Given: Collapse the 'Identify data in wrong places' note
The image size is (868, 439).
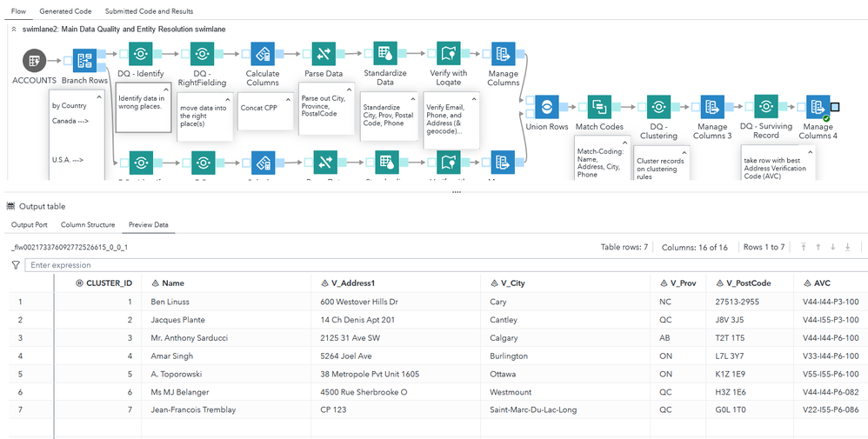Looking at the screenshot, I should pyautogui.click(x=165, y=90).
